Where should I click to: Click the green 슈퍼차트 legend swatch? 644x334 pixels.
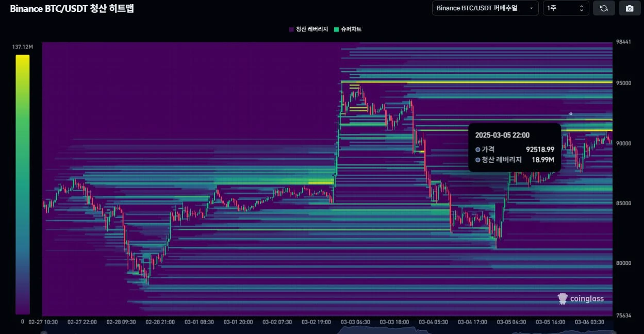tap(336, 29)
